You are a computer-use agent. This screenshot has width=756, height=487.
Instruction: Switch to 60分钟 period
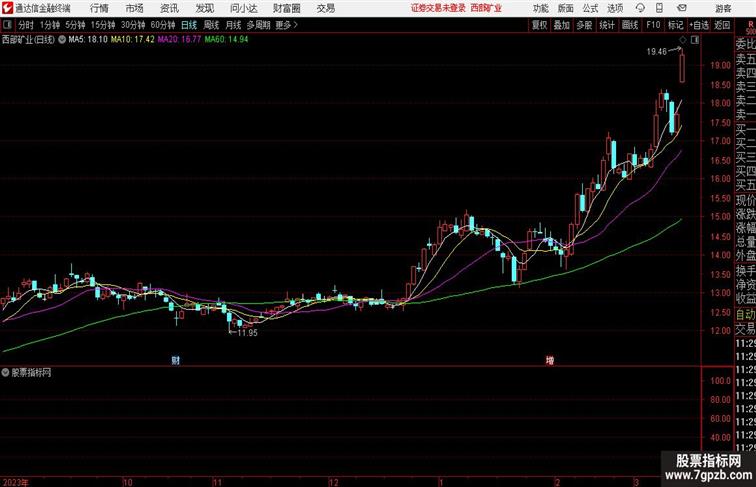[163, 25]
